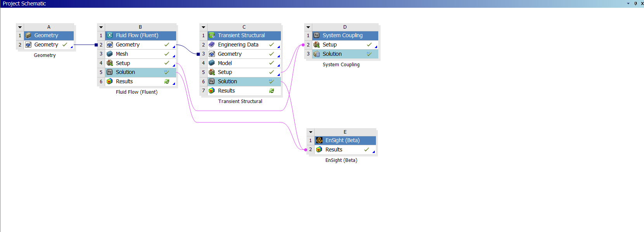Click the Transient Structural system name label
Screen dimensions: 644x232
click(x=240, y=101)
